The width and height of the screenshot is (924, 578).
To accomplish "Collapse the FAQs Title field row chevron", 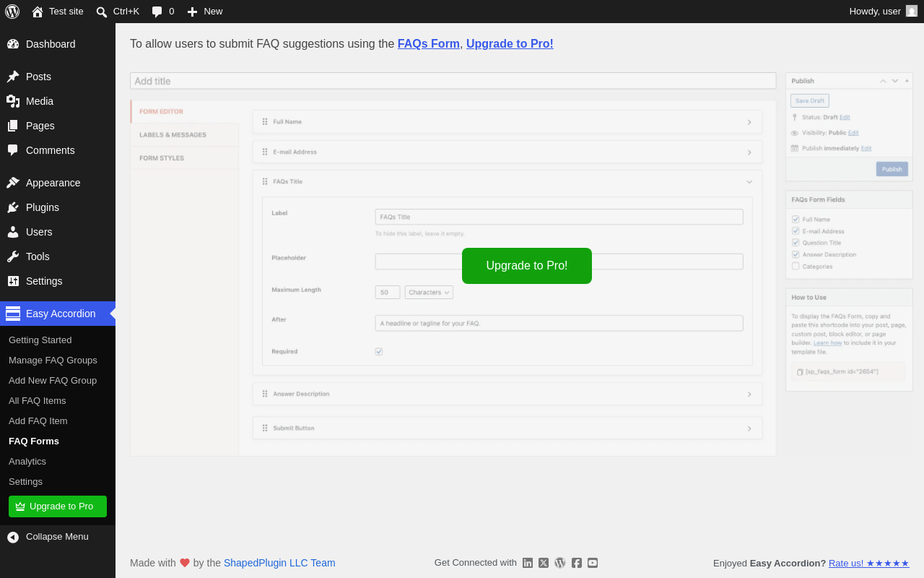I will point(749,182).
